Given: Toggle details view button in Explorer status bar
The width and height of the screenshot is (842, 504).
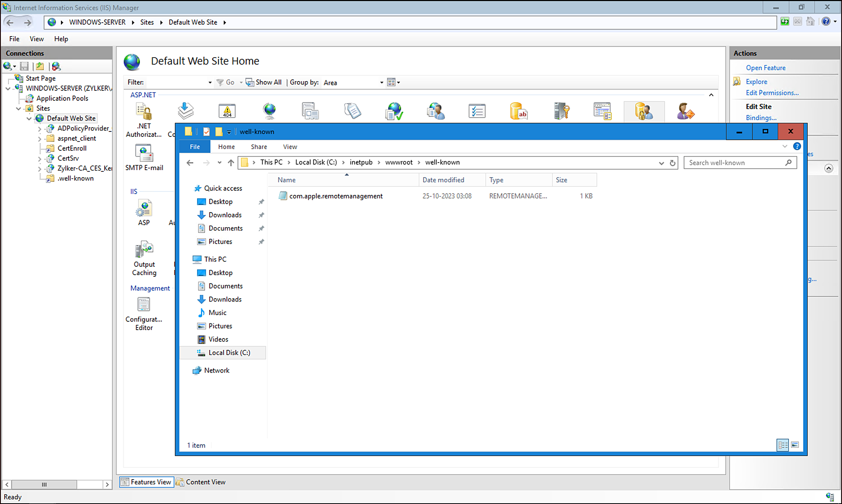Looking at the screenshot, I should (783, 445).
